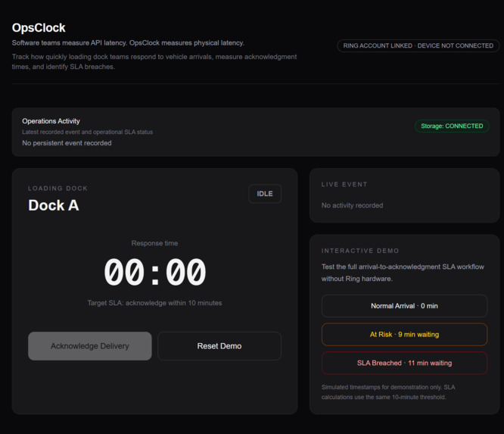This screenshot has width=504, height=434.
Task: Click the Acknowledge Delivery button
Action: [x=90, y=346]
